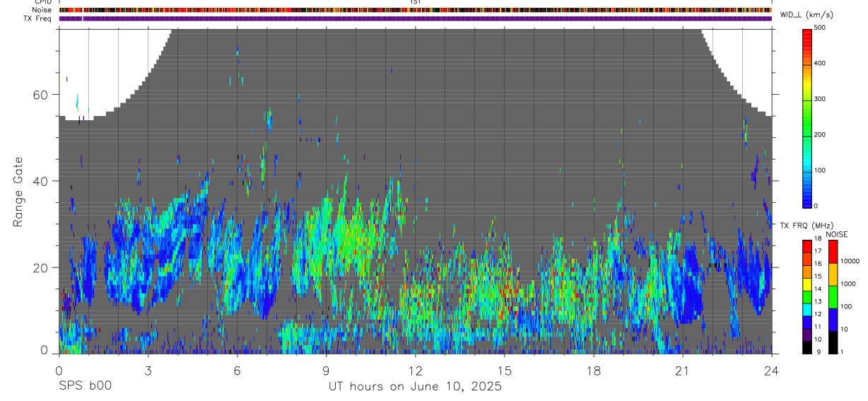Pick the yellow swatch in the NOISE legend

[833, 275]
